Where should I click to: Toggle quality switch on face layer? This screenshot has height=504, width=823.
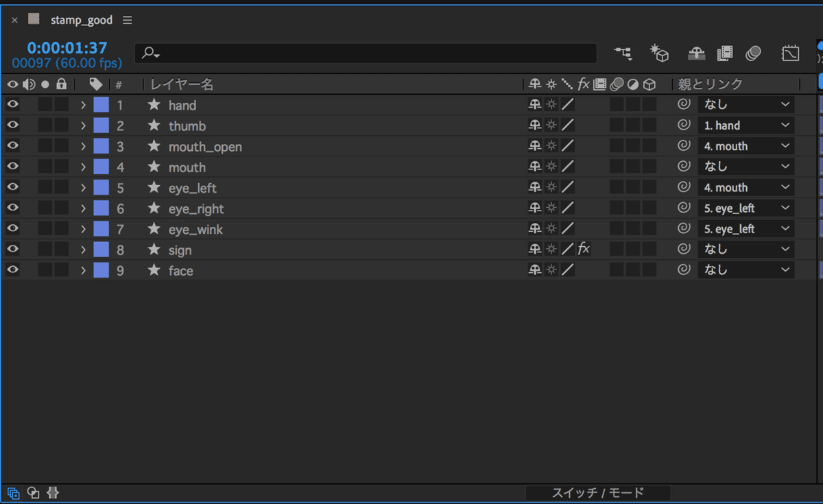click(568, 269)
